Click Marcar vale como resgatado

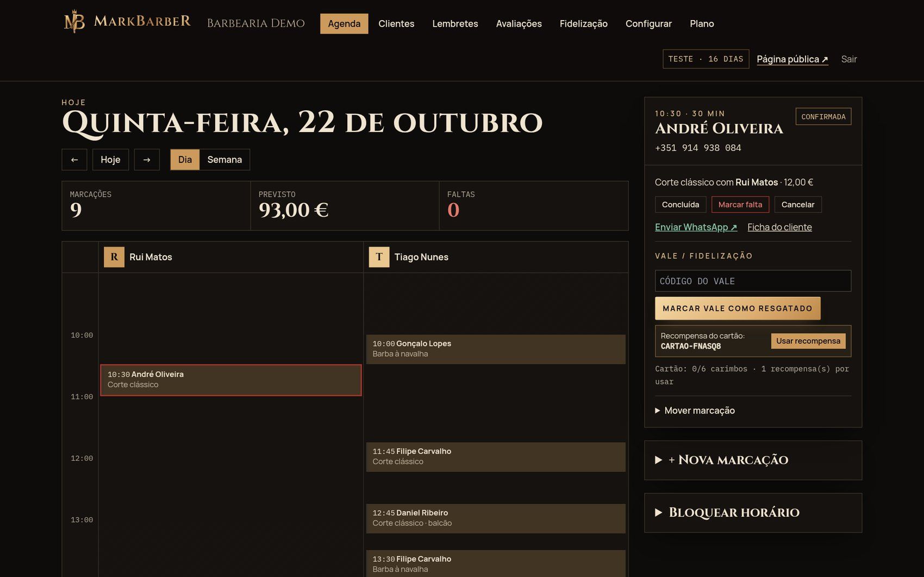738,308
